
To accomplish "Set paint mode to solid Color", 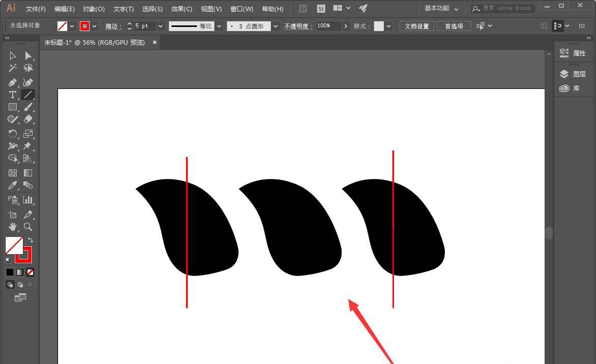I will coord(10,272).
